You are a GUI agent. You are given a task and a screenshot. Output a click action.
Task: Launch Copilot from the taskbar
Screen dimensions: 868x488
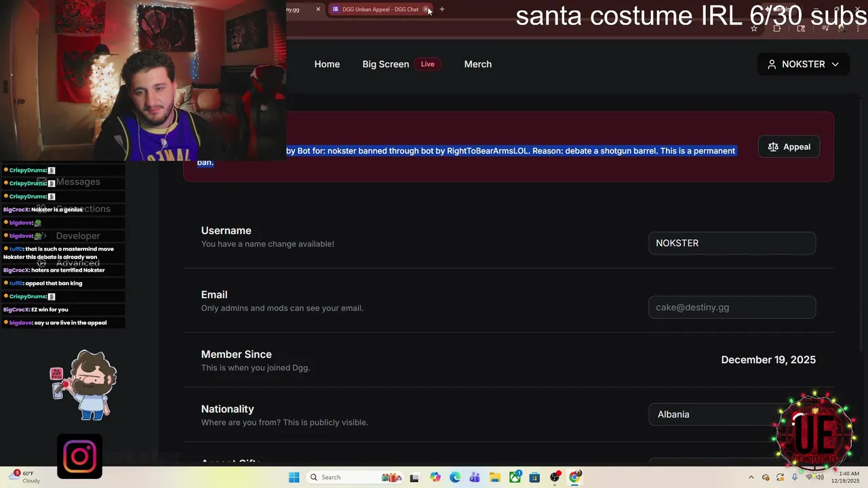click(435, 477)
